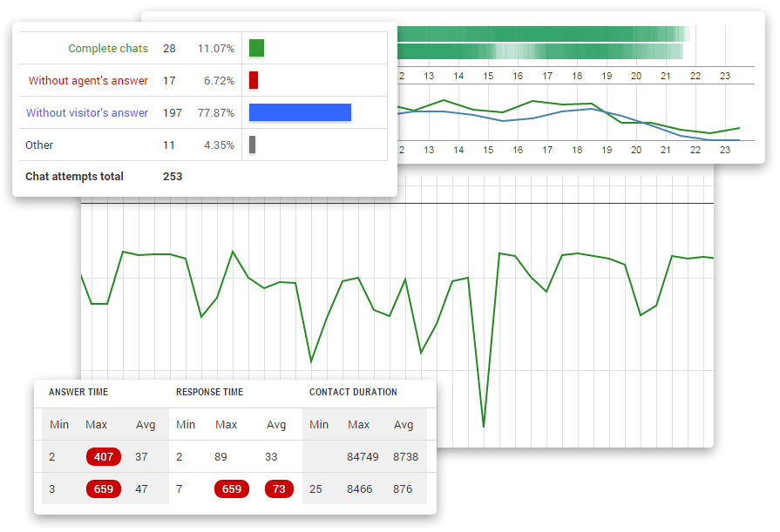View the Without agent's answer details

click(x=86, y=80)
